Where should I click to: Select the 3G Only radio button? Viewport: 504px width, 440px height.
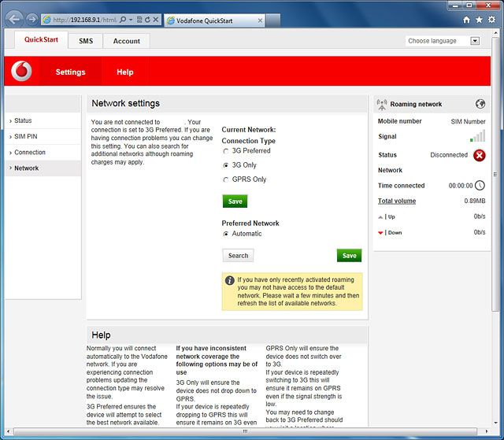(226, 165)
